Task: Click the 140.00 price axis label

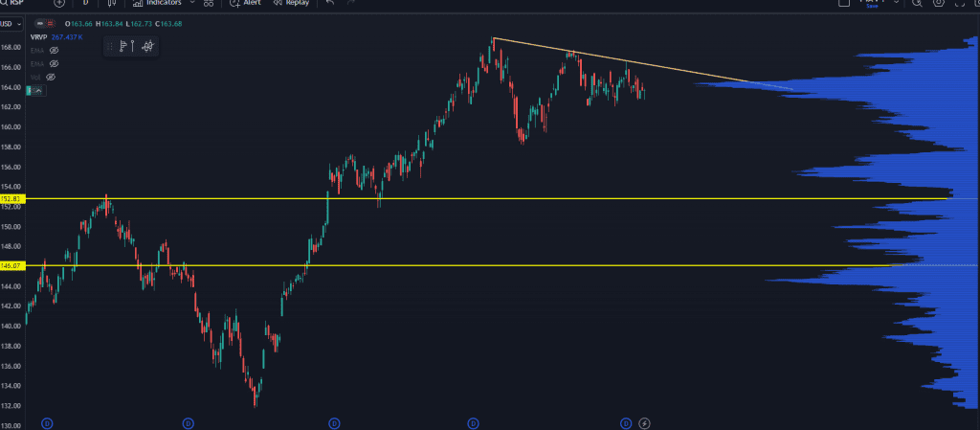Action: (11, 327)
